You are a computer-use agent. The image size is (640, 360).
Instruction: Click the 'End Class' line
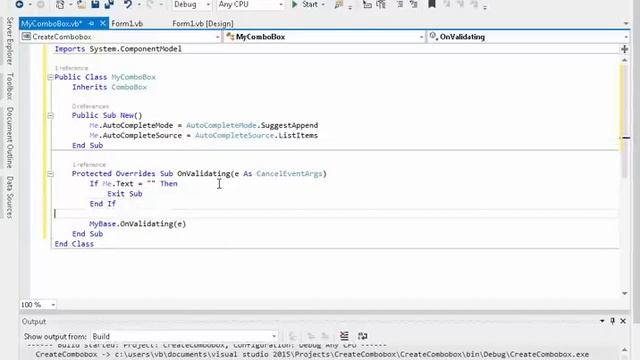pos(74,244)
